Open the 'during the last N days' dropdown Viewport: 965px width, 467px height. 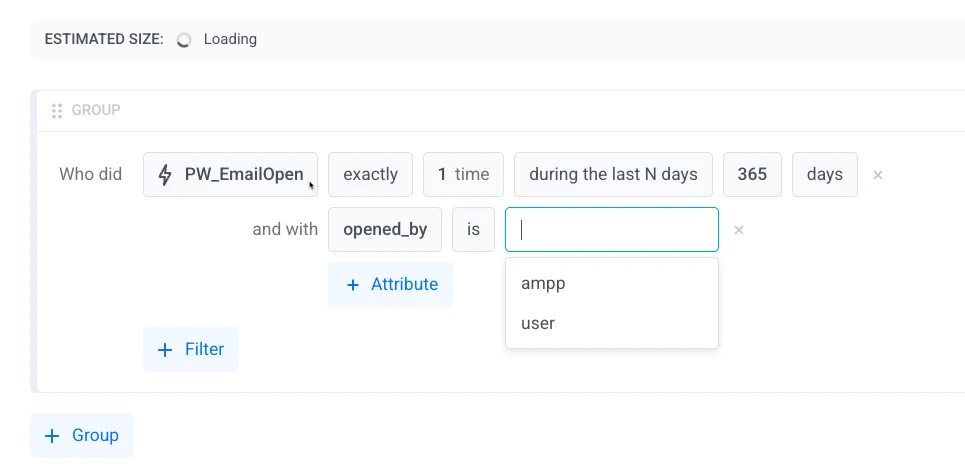[x=614, y=175]
